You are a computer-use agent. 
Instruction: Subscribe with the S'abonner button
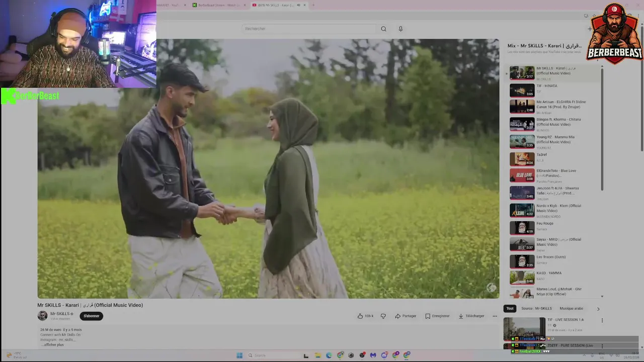point(92,316)
